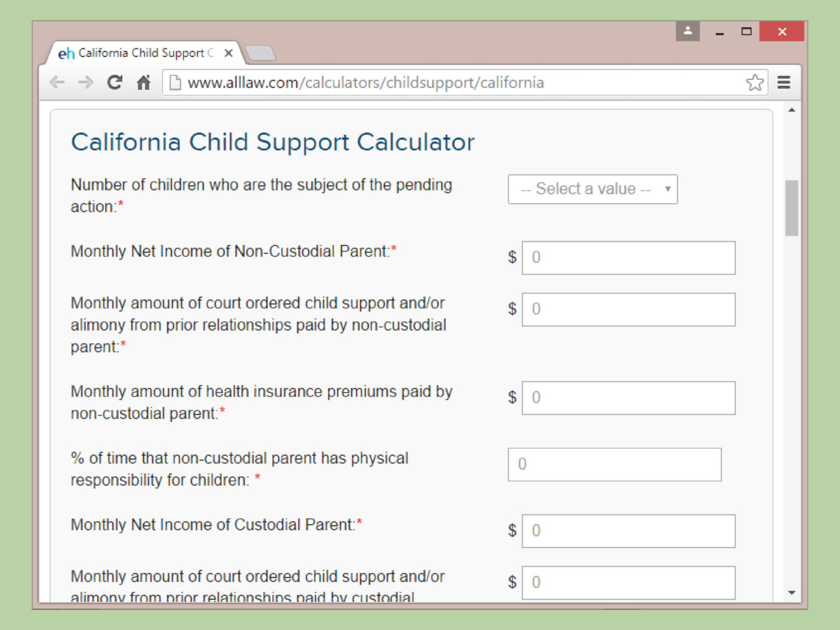840x630 pixels.
Task: Click the California Child Support Calculator heading
Action: point(273,142)
